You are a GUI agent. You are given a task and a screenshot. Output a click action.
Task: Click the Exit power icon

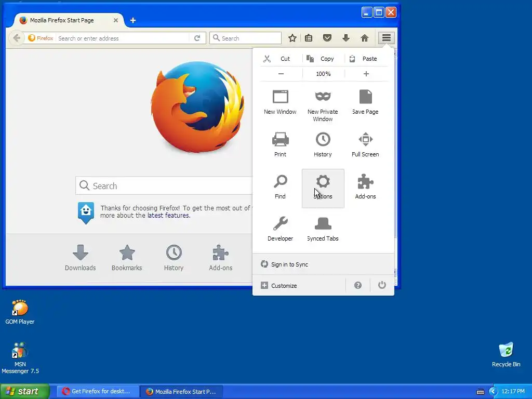[382, 285]
